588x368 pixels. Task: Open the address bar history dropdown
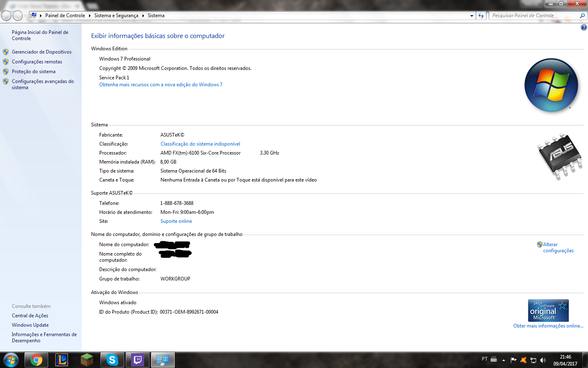[x=472, y=16]
